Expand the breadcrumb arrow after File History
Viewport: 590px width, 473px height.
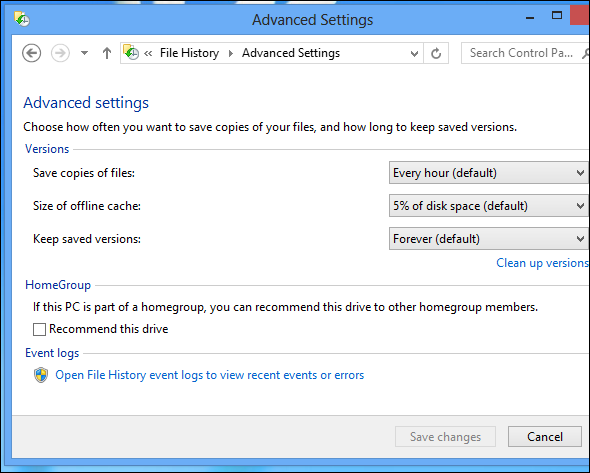point(231,53)
